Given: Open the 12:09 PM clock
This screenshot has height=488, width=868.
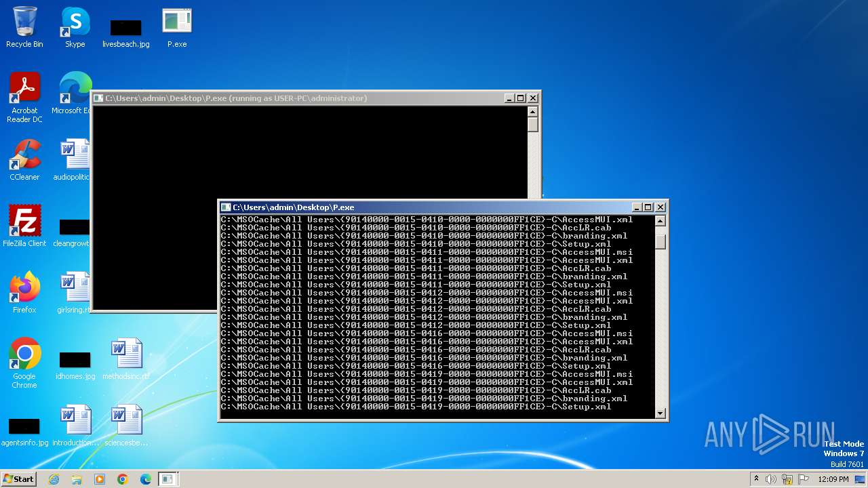Looking at the screenshot, I should pos(833,479).
